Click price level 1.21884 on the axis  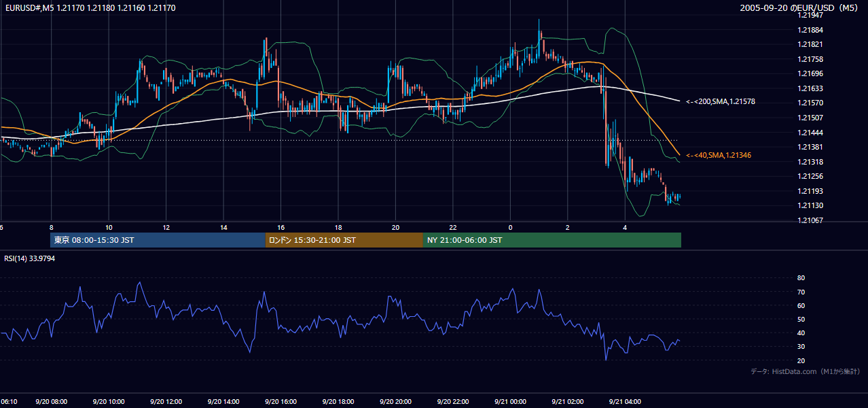point(809,30)
